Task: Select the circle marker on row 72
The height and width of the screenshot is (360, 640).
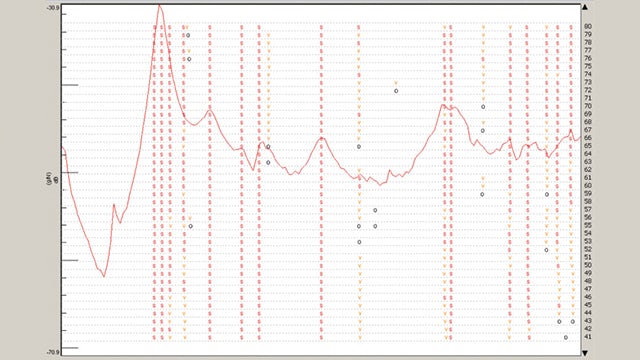Action: [x=396, y=91]
